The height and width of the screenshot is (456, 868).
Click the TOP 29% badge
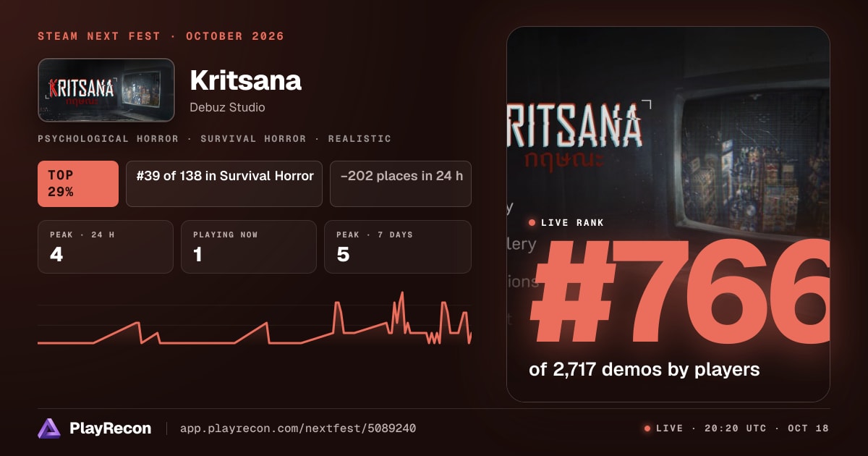(x=78, y=184)
